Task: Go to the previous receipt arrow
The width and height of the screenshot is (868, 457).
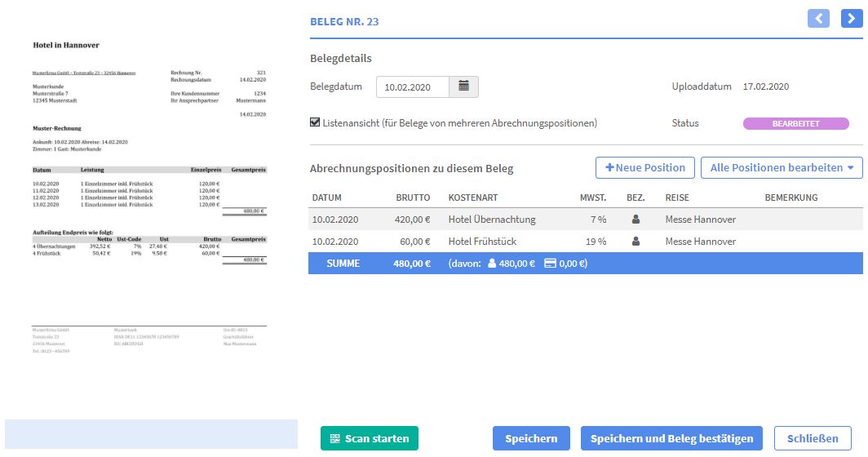Action: [x=818, y=18]
